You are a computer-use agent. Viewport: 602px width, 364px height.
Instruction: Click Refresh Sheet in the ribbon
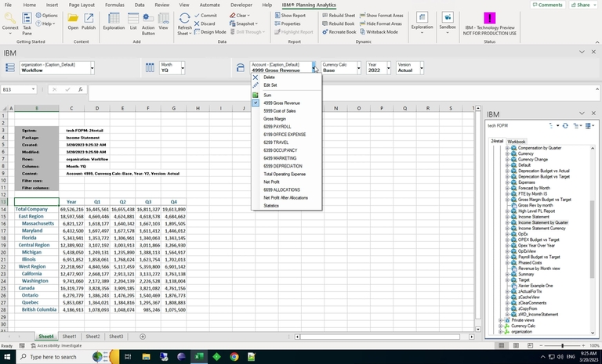point(185,23)
